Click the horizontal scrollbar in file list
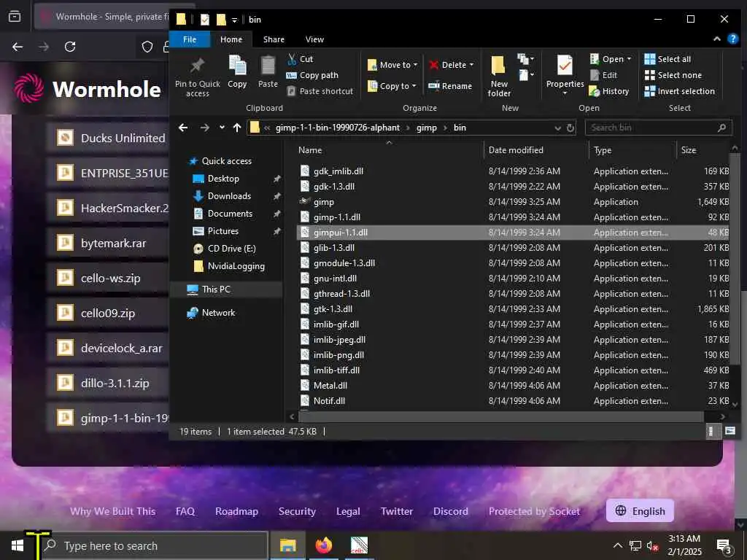This screenshot has width=747, height=560. (500, 416)
